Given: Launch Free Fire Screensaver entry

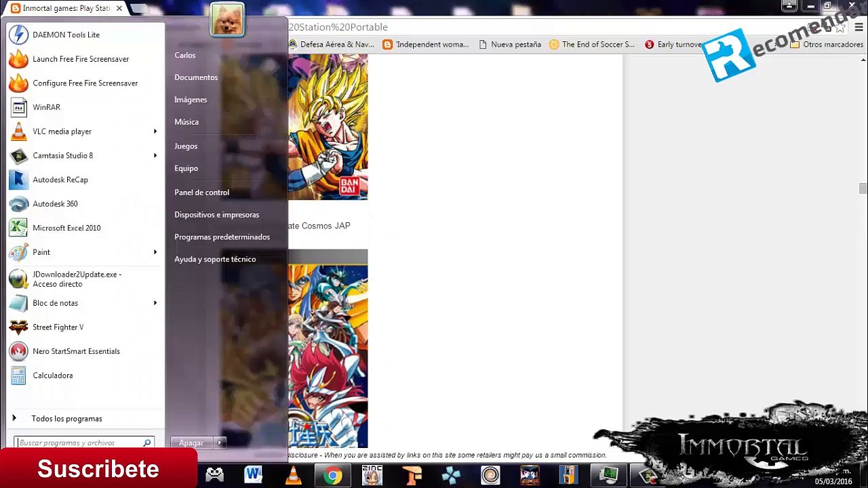Looking at the screenshot, I should coord(80,59).
